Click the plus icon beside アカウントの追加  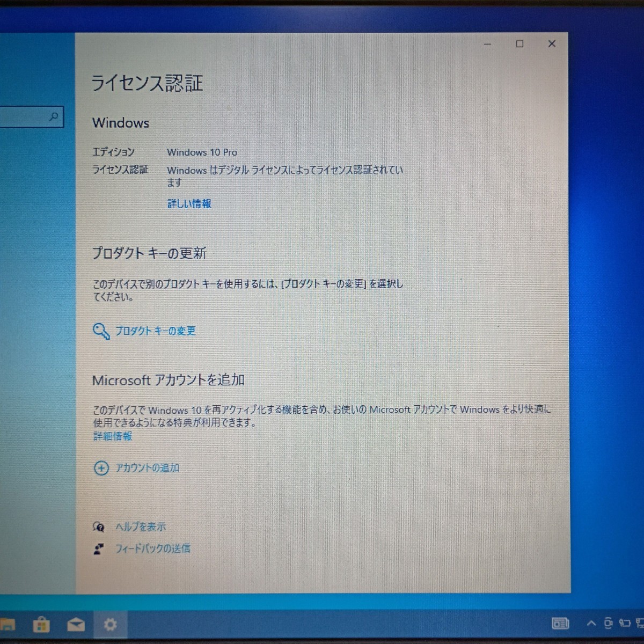(x=101, y=468)
